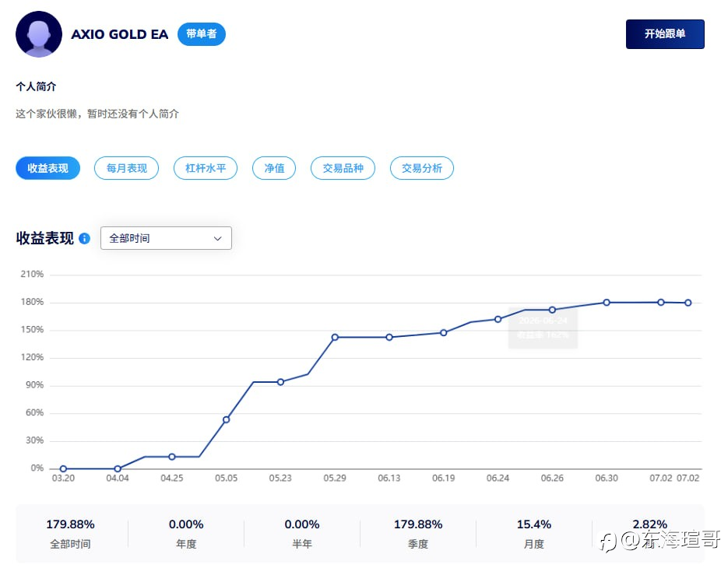Switch to the 每月表现 tab
This screenshot has height=575, width=728.
click(126, 168)
